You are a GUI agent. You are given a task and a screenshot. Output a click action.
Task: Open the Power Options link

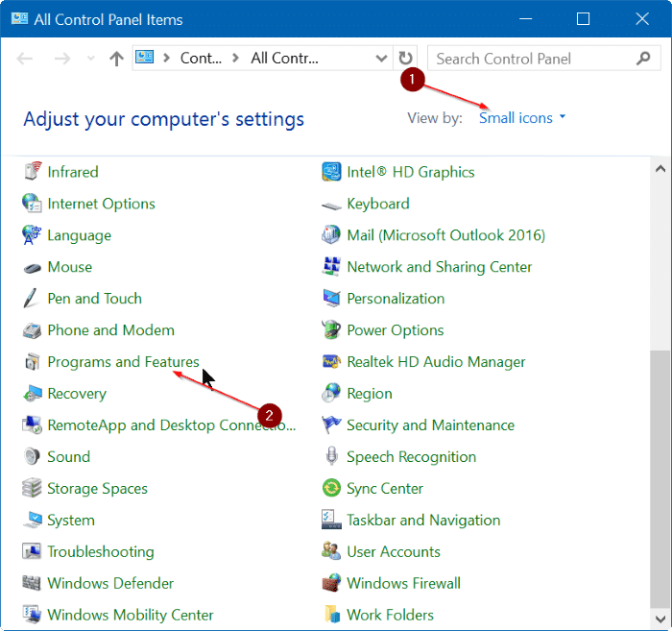pos(396,330)
